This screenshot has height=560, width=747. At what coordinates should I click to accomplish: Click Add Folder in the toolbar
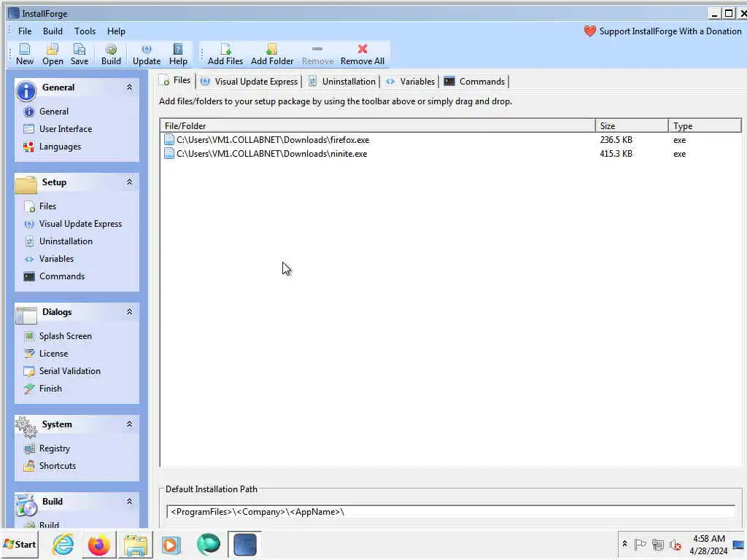point(272,54)
